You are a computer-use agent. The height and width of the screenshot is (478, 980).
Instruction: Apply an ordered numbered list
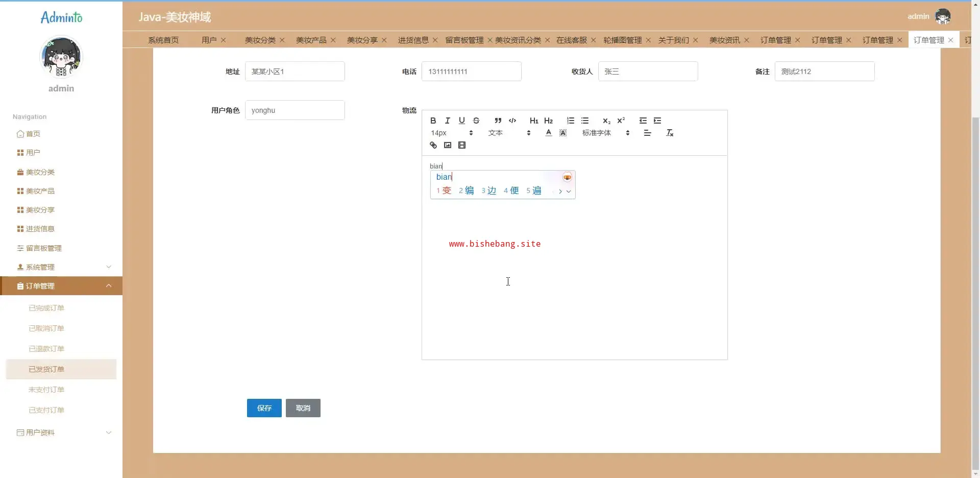tap(571, 121)
